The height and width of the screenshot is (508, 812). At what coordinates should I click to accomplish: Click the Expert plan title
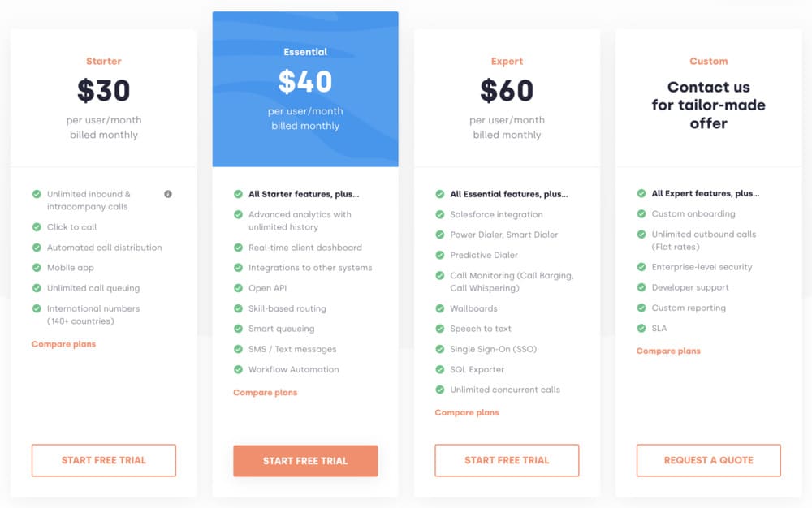(507, 61)
